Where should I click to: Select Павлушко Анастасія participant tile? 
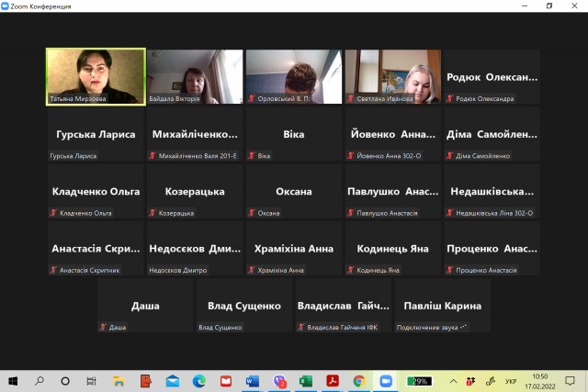[x=393, y=191]
